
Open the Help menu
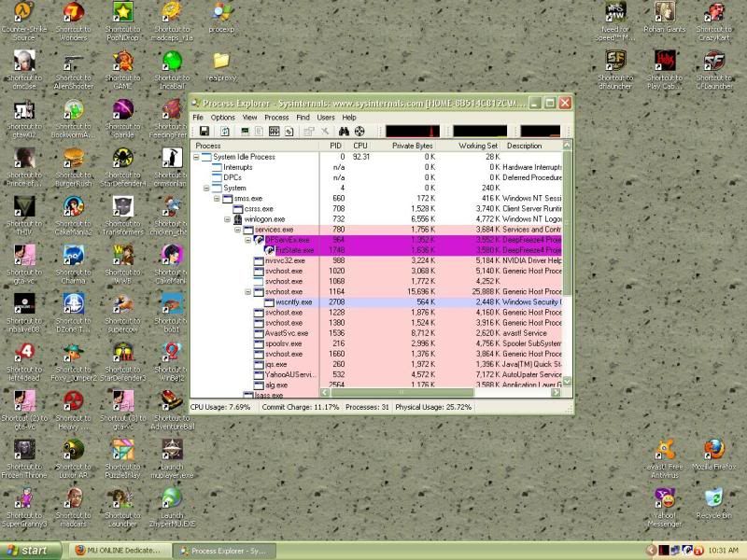tap(349, 118)
